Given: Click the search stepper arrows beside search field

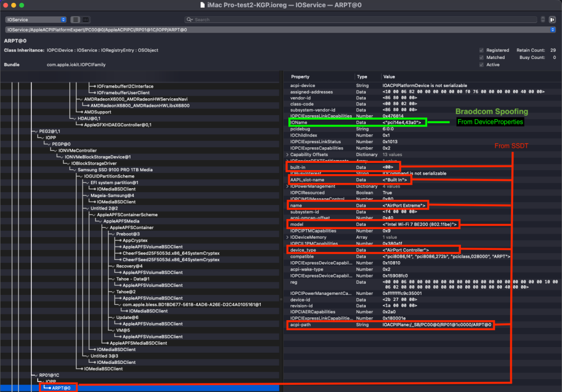Looking at the screenshot, I should 543,20.
